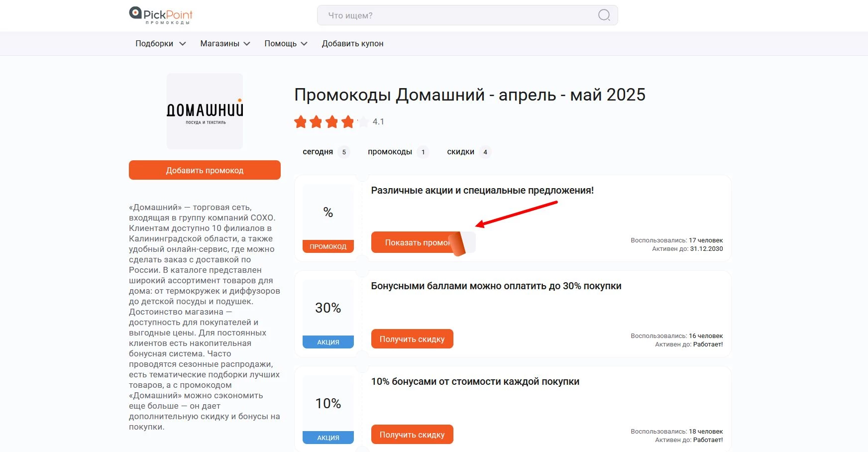Click 'Воспользовались: 17 человек' text

(x=677, y=240)
